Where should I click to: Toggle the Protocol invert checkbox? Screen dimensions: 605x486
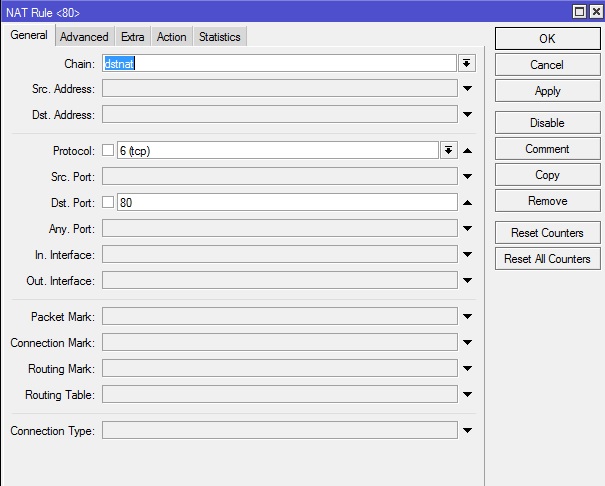click(x=108, y=150)
